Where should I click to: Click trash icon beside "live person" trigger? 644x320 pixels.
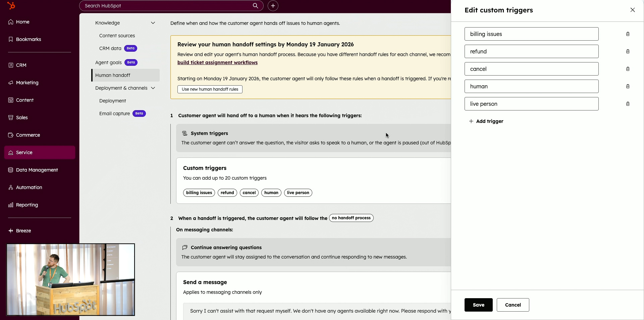628,104
